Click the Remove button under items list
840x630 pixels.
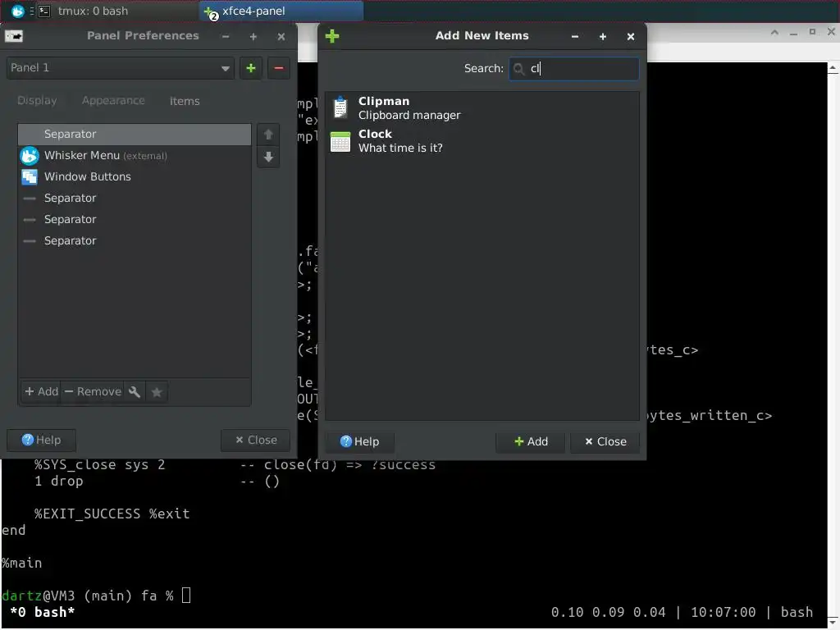tap(94, 392)
